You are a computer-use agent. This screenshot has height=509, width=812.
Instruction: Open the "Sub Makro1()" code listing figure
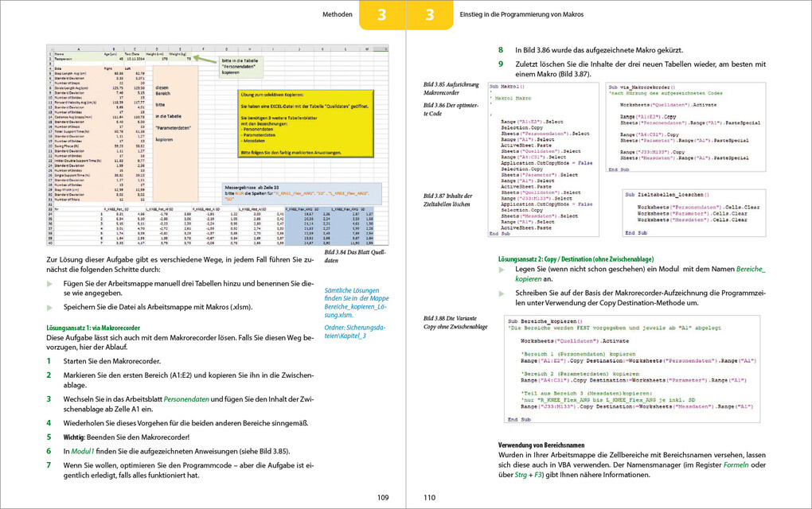543,159
